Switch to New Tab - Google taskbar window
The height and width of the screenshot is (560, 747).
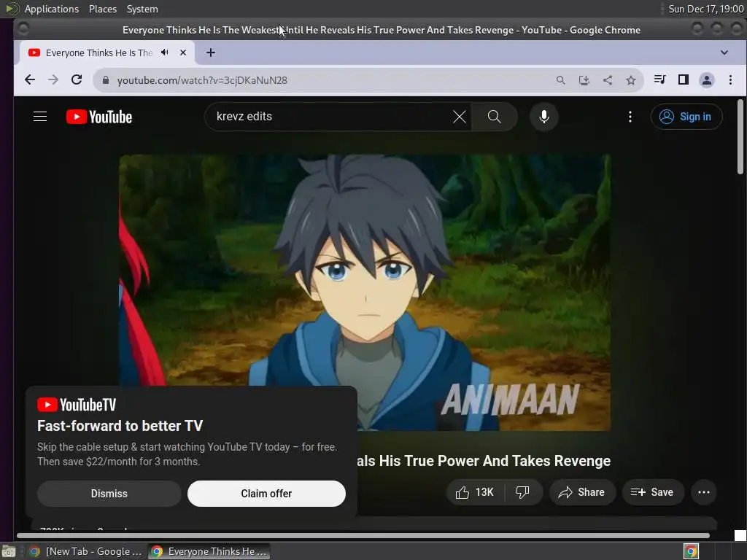click(86, 551)
